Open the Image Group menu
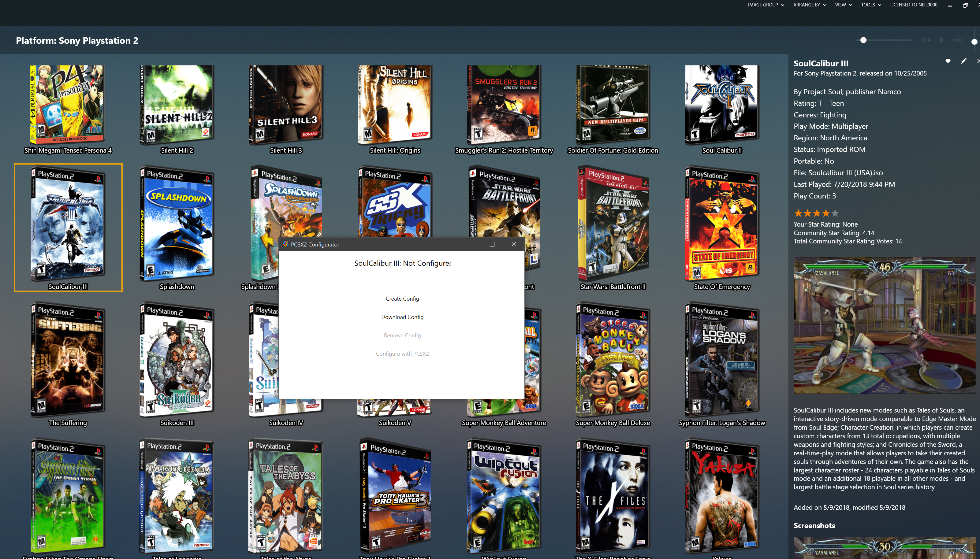 click(766, 5)
